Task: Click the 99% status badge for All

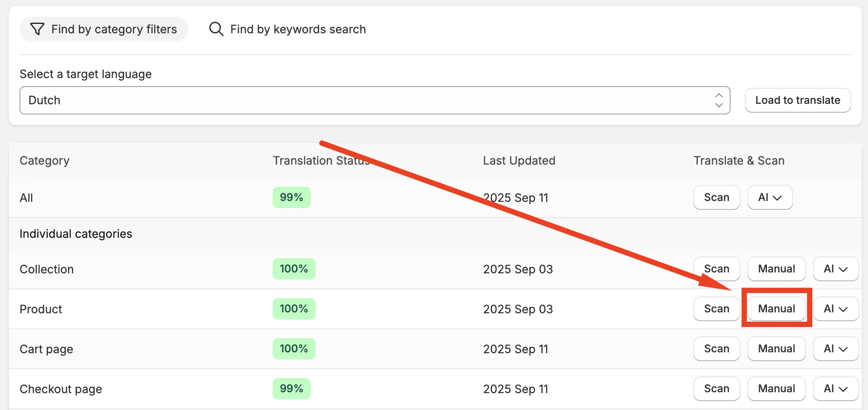Action: click(292, 197)
